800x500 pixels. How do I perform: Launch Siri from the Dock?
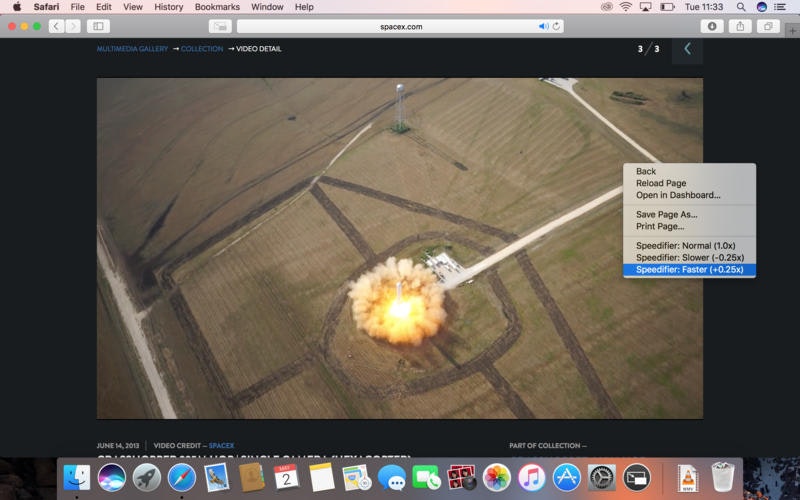[x=112, y=478]
